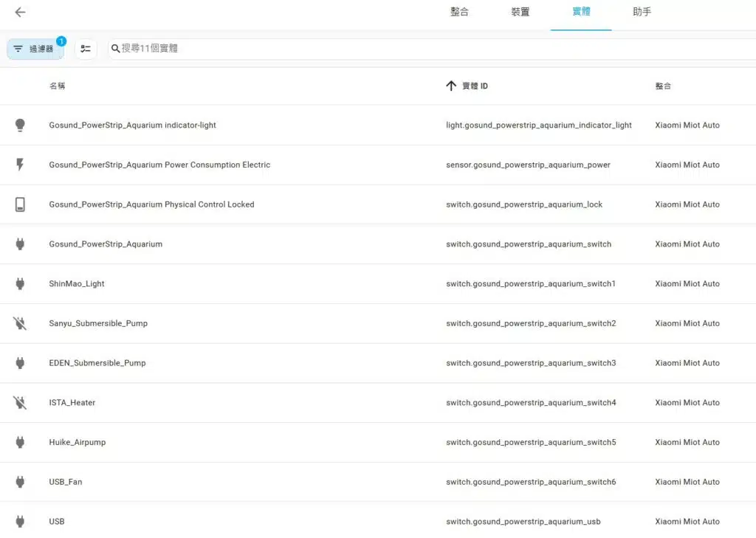Select the 實體 tab

581,12
